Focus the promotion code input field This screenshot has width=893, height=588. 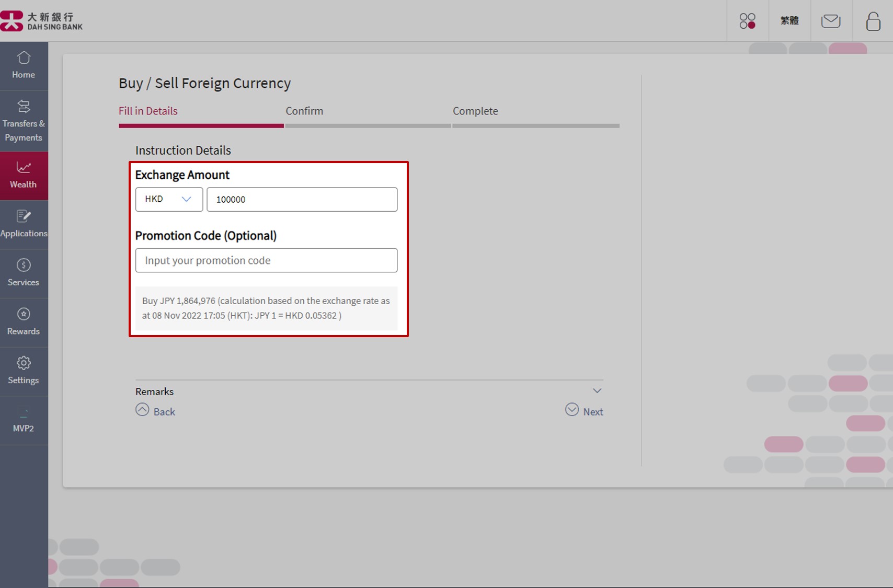point(266,260)
